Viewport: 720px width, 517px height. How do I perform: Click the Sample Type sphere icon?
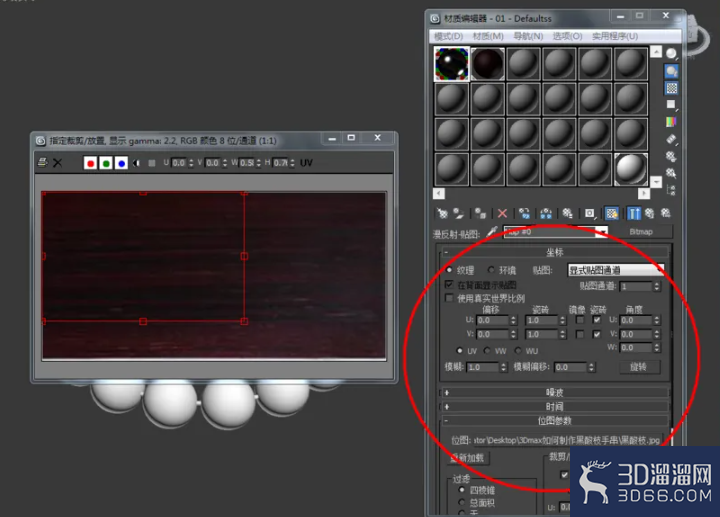click(671, 54)
